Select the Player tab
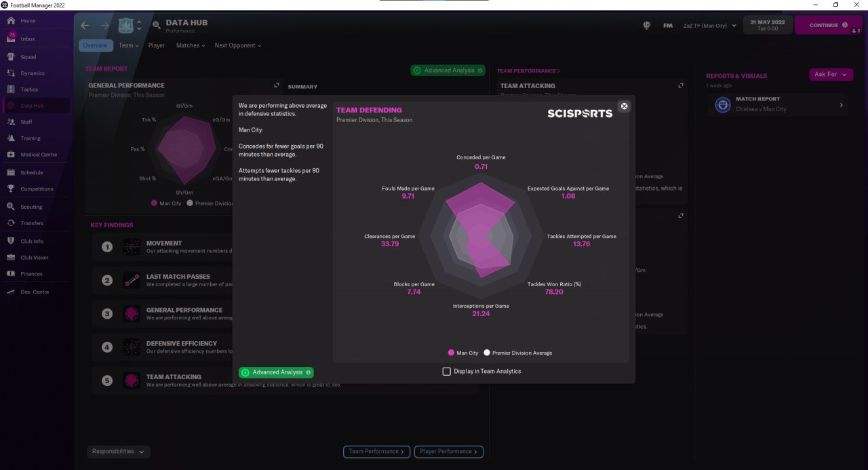This screenshot has width=868, height=470. pos(157,45)
